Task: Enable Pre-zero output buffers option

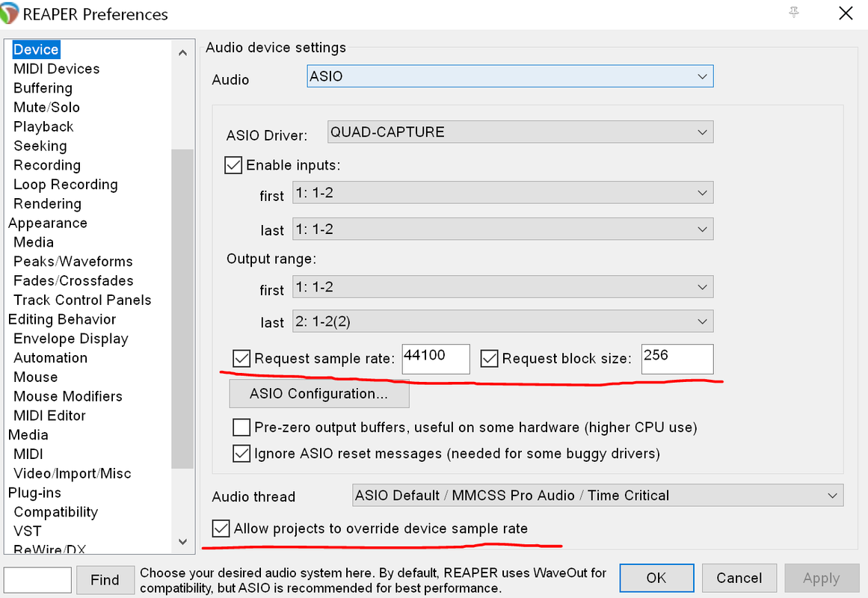Action: [x=241, y=428]
